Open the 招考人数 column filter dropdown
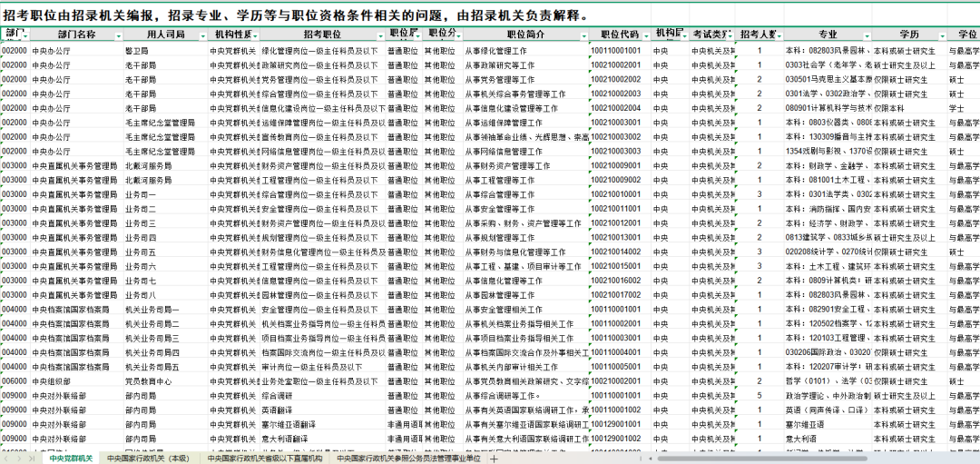 [779, 36]
